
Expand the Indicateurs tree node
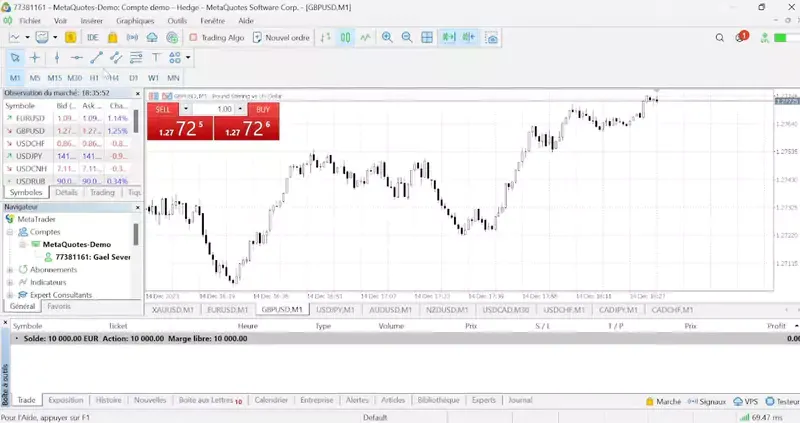pos(10,283)
